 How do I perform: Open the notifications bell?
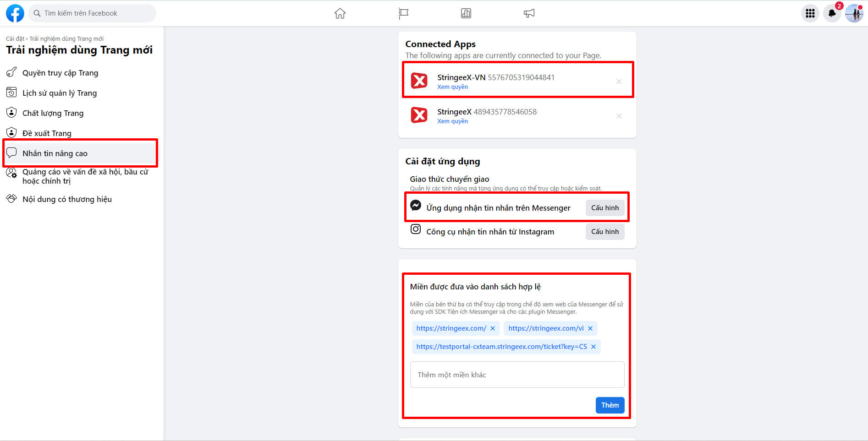pyautogui.click(x=832, y=13)
